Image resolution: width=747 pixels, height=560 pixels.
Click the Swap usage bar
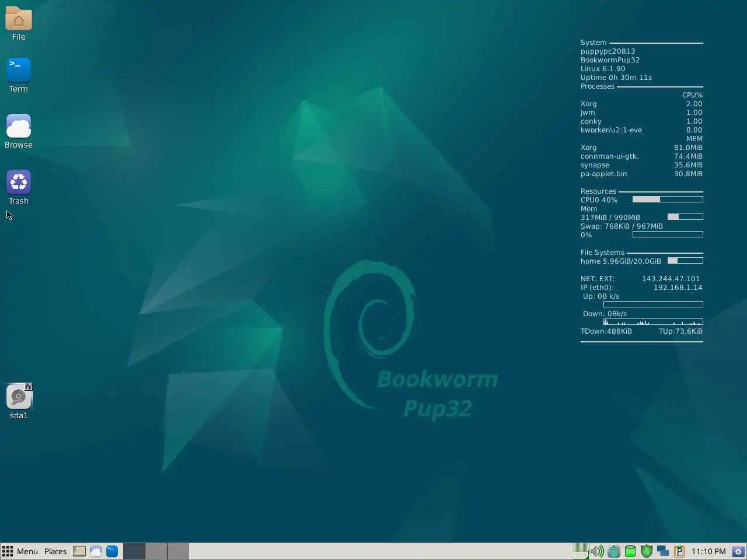pyautogui.click(x=668, y=235)
